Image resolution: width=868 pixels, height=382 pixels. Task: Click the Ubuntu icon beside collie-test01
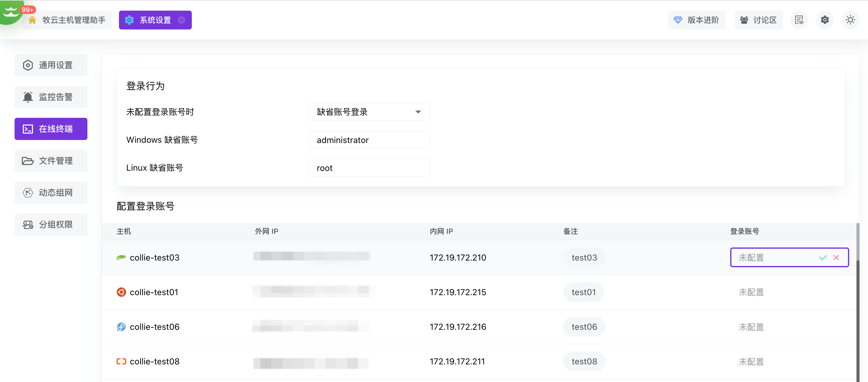[121, 292]
